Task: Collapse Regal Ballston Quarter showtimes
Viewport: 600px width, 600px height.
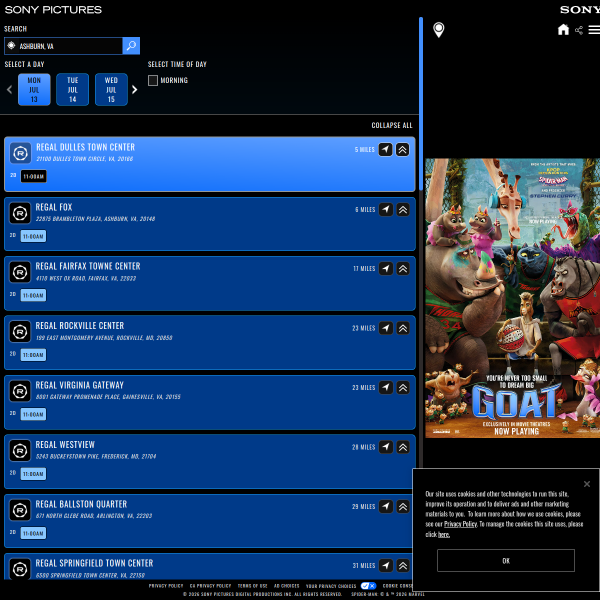Action: click(403, 506)
